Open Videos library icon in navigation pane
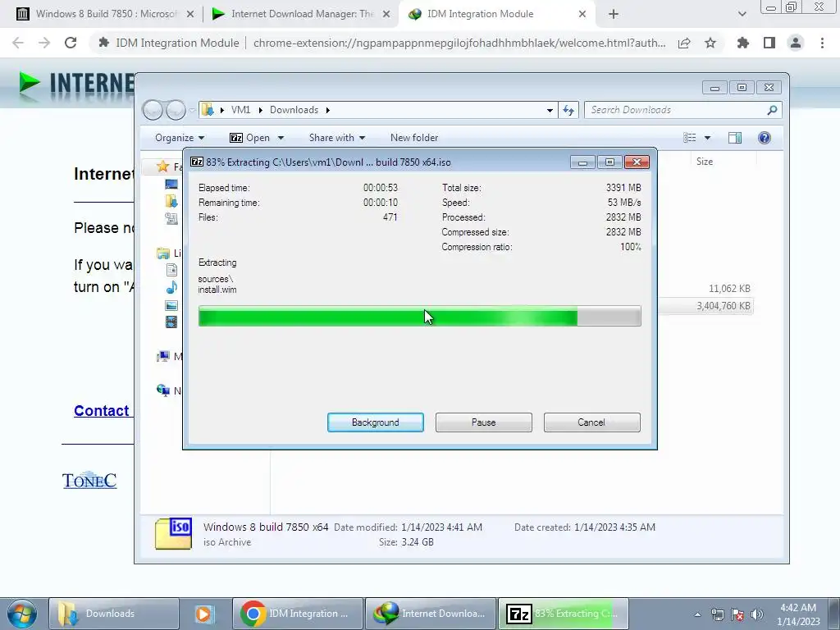The width and height of the screenshot is (840, 630). 171,322
